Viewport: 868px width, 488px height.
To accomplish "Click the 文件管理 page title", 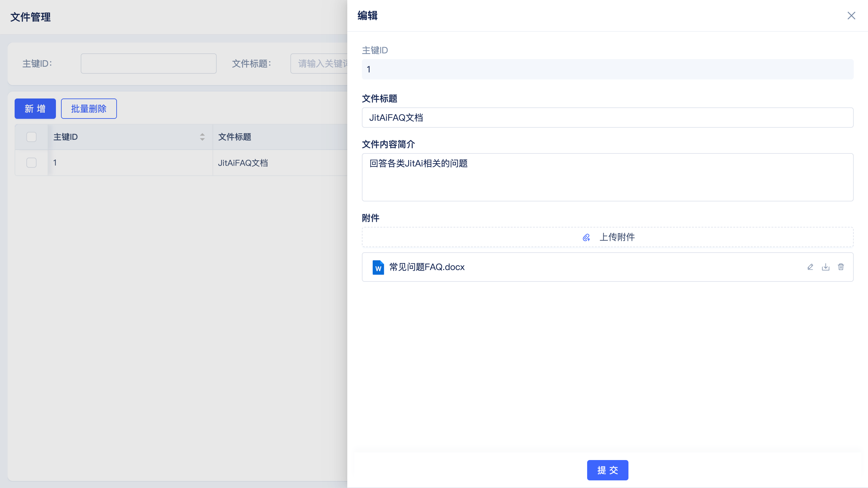I will (x=31, y=17).
